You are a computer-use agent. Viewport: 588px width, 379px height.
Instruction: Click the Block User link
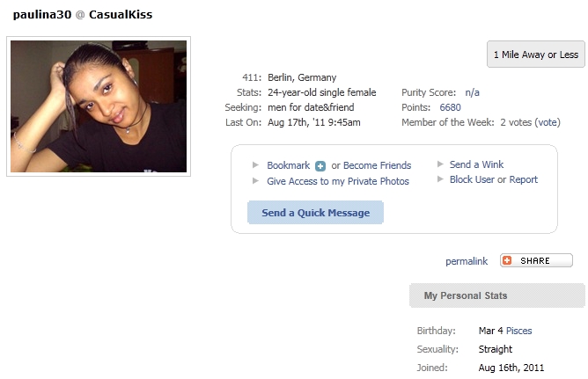(x=472, y=179)
